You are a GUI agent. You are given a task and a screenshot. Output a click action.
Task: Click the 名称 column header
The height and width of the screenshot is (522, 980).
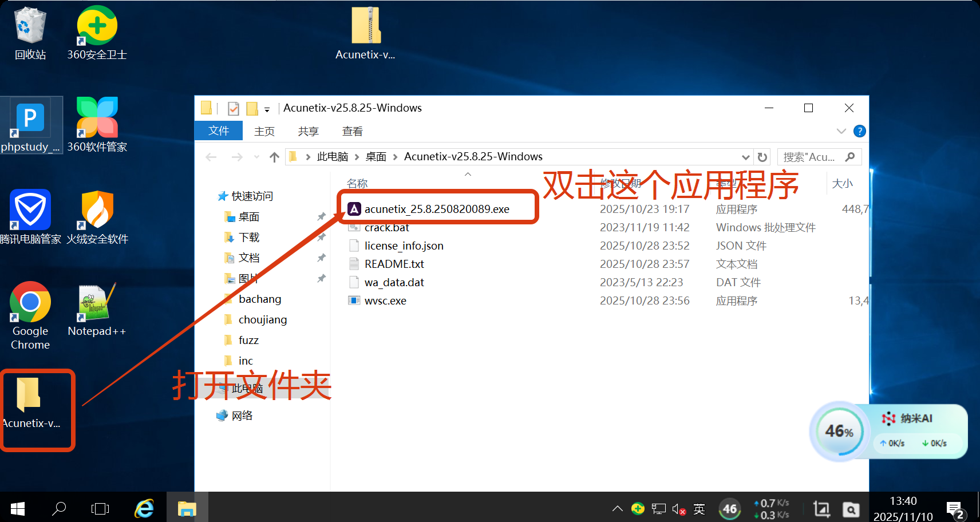(357, 183)
